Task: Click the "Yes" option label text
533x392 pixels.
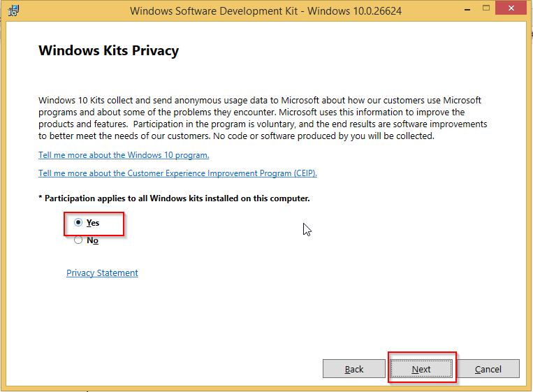Action: click(93, 223)
